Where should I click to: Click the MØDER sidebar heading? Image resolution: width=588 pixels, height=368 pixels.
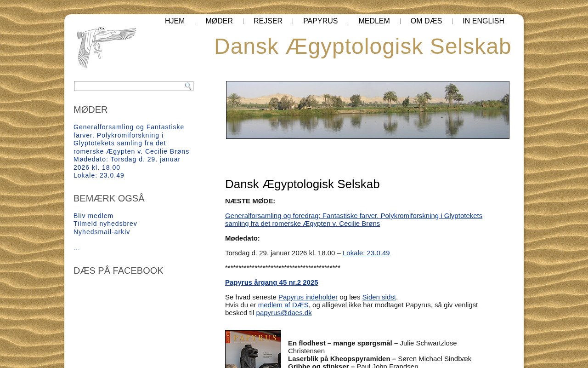click(90, 109)
